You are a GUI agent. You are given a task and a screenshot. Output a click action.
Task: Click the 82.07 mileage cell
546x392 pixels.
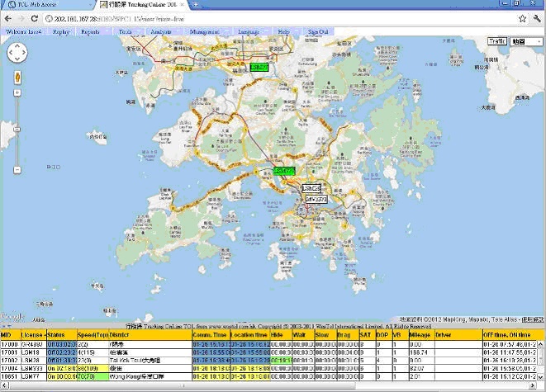(x=421, y=368)
